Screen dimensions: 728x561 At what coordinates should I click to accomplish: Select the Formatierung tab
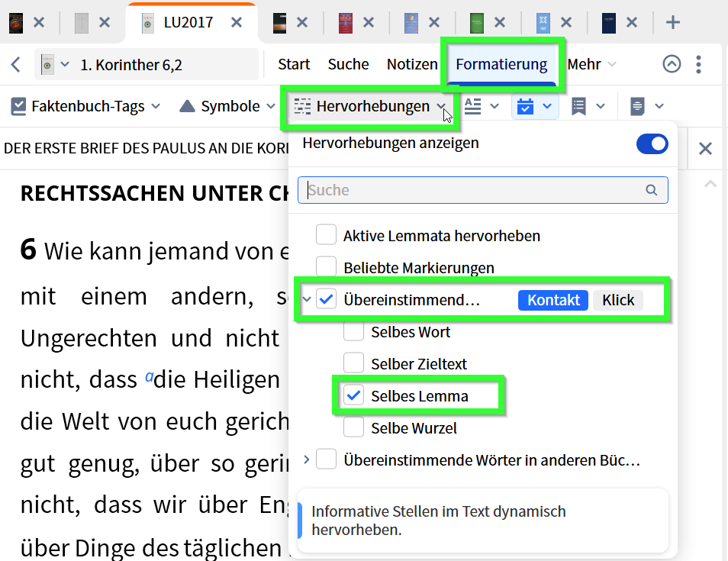point(501,64)
